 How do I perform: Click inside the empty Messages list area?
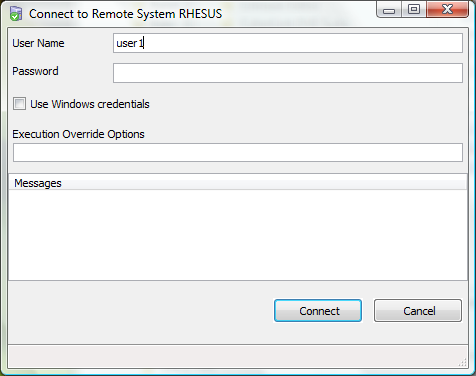click(x=238, y=235)
